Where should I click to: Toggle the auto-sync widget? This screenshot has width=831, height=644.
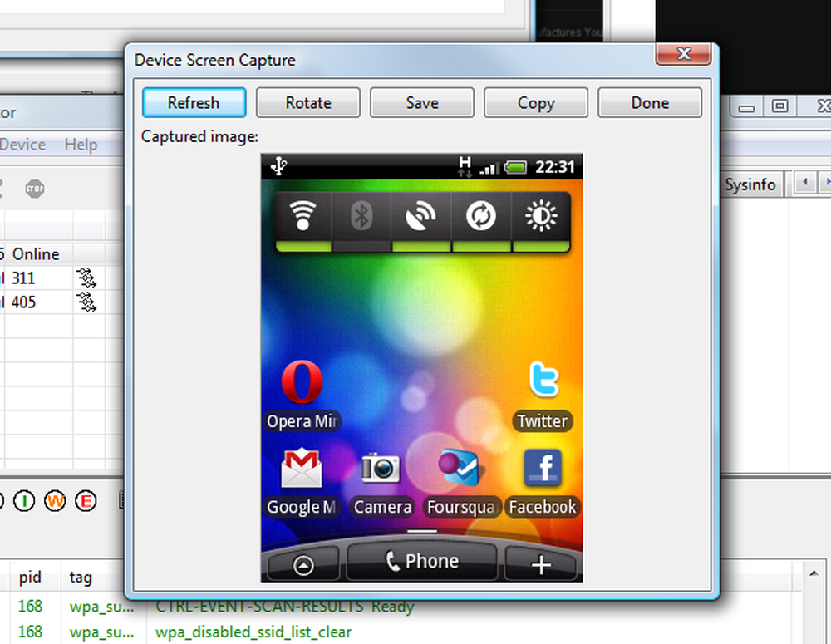[481, 222]
